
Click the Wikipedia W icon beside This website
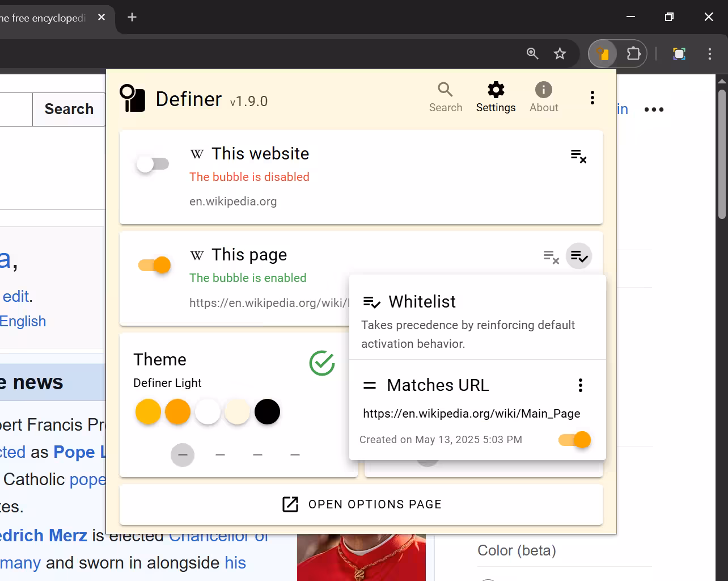pos(197,154)
